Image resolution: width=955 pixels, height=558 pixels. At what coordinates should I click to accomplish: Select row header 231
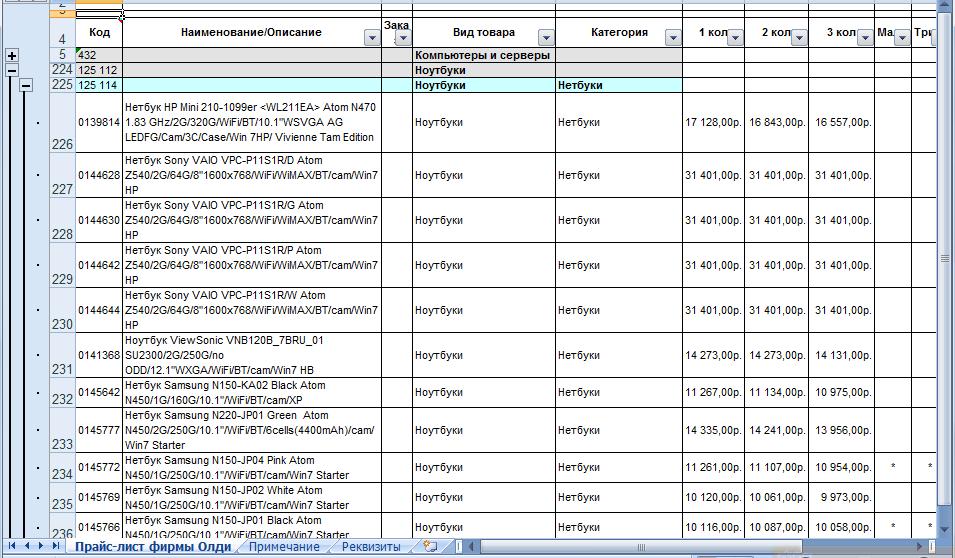click(62, 355)
